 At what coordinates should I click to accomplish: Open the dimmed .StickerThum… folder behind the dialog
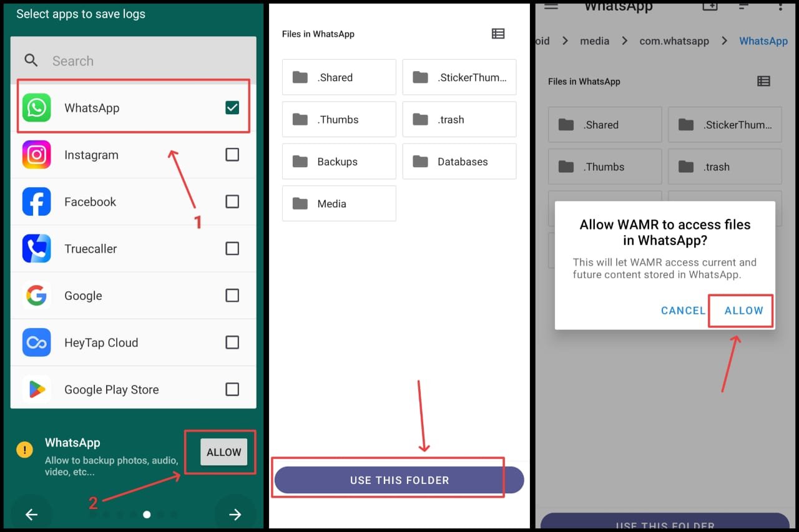(x=725, y=125)
